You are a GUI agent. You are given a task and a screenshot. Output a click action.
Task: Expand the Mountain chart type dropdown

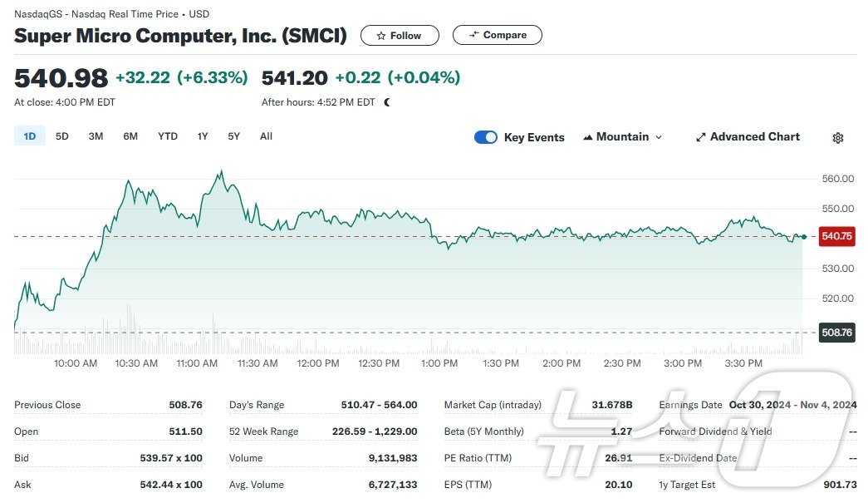point(622,137)
